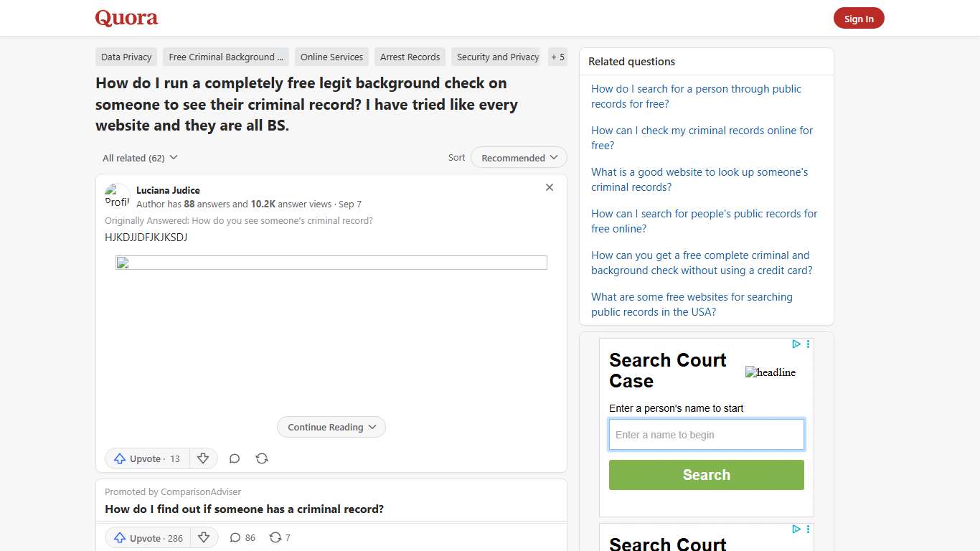Open the Recommended sort dropdown

click(x=518, y=157)
